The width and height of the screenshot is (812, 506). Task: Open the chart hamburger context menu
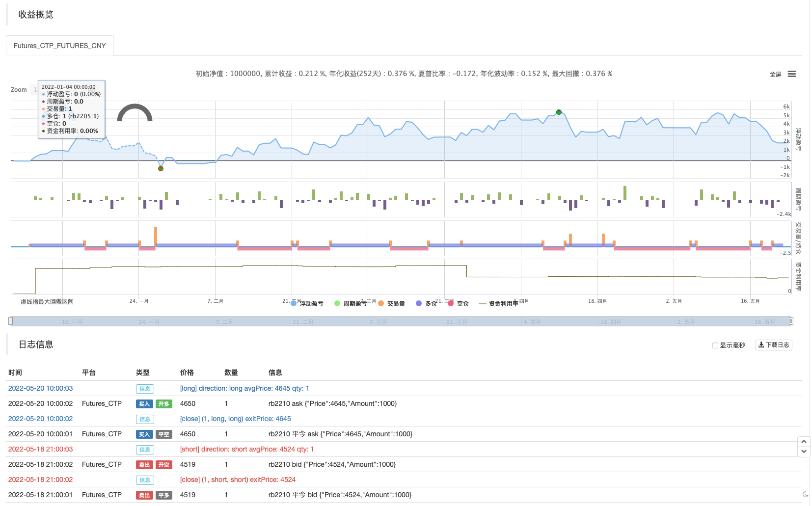coord(791,74)
